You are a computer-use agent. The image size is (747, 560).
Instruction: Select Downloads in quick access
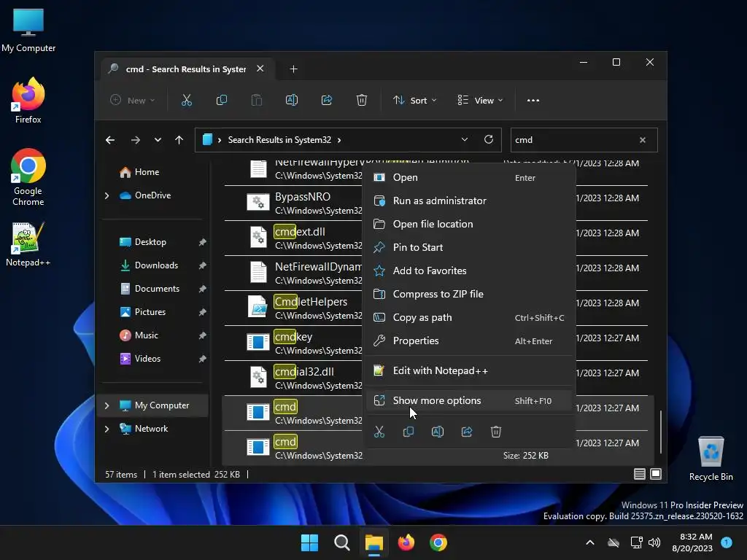coord(152,265)
